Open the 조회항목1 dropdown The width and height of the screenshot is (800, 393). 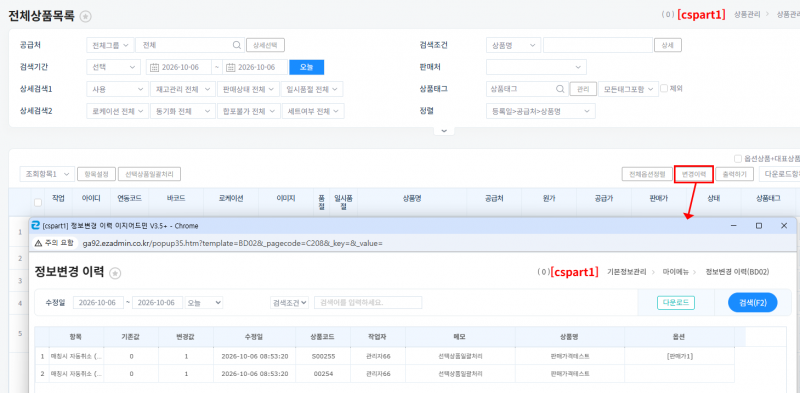(47, 174)
